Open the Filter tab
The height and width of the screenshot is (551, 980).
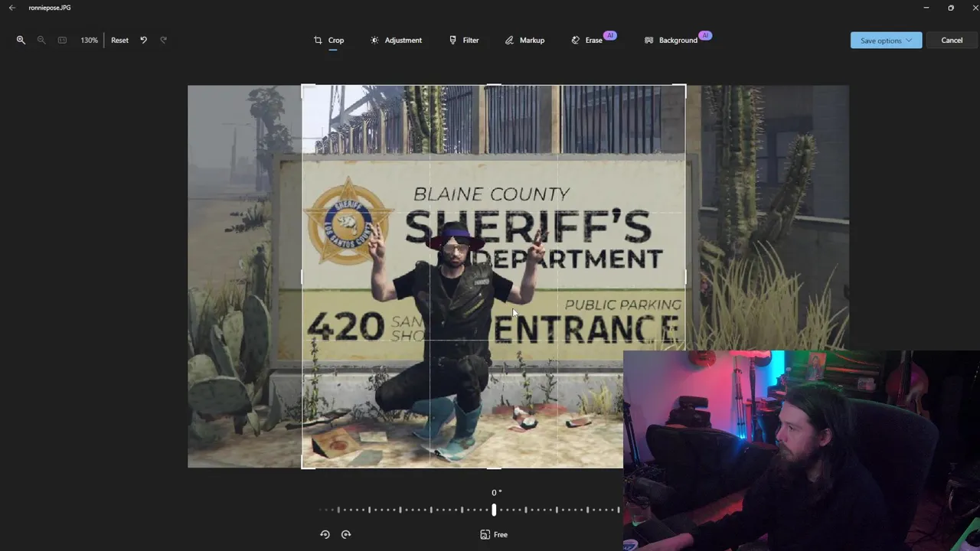coord(464,40)
